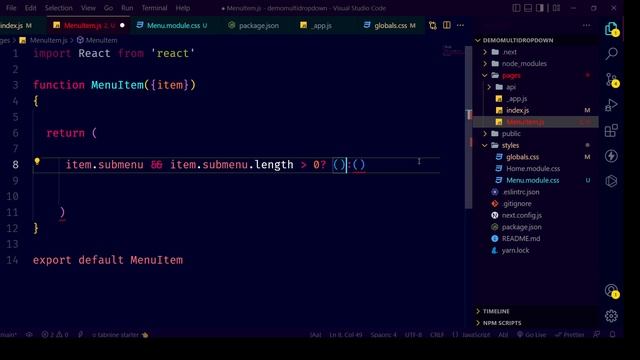Open editor More Actions ellipsis
This screenshot has height=360, width=640.
pos(460,25)
